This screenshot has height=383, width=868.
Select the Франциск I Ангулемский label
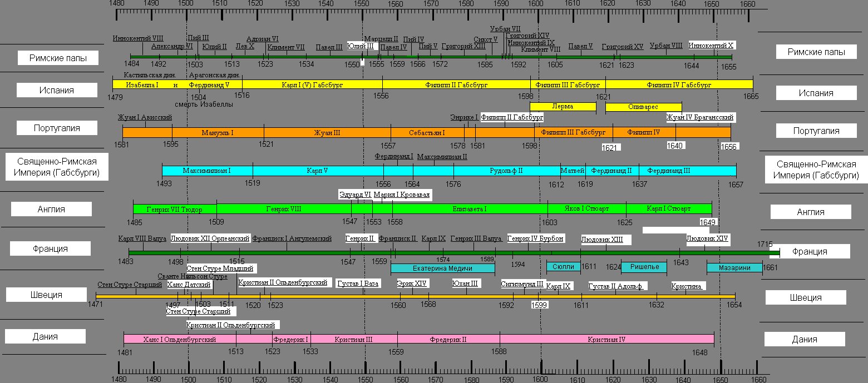[x=292, y=238]
